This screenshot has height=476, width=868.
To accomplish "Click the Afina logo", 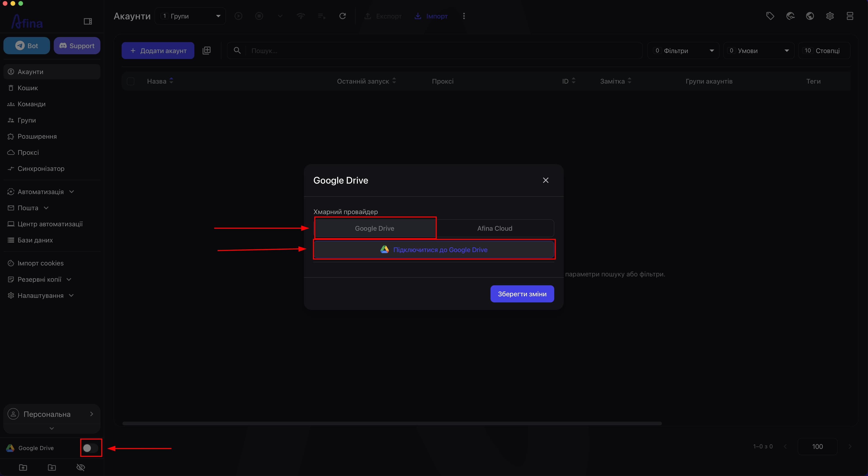I will (27, 22).
